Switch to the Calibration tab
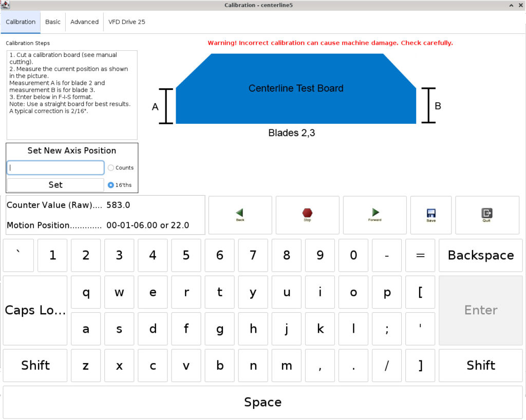The height and width of the screenshot is (420, 526). 21,22
